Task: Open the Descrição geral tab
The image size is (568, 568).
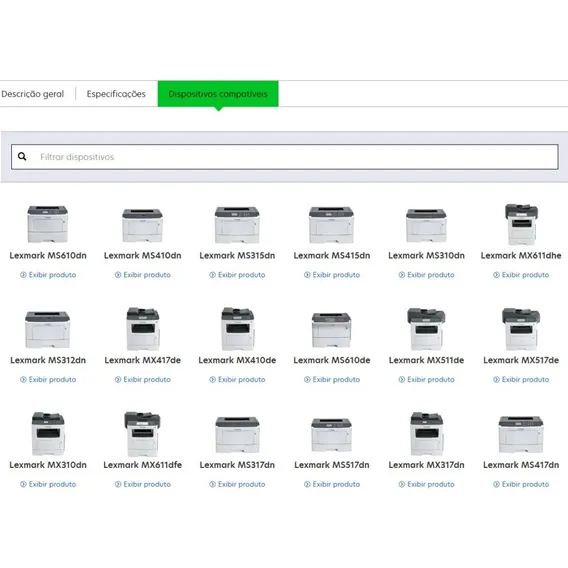Action: click(x=33, y=94)
